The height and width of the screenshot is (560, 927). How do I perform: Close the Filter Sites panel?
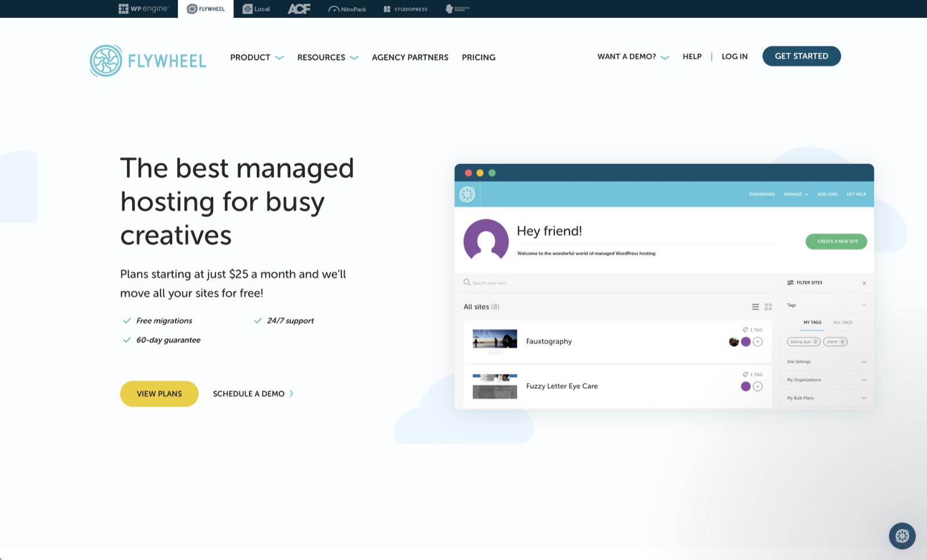pyautogui.click(x=864, y=283)
